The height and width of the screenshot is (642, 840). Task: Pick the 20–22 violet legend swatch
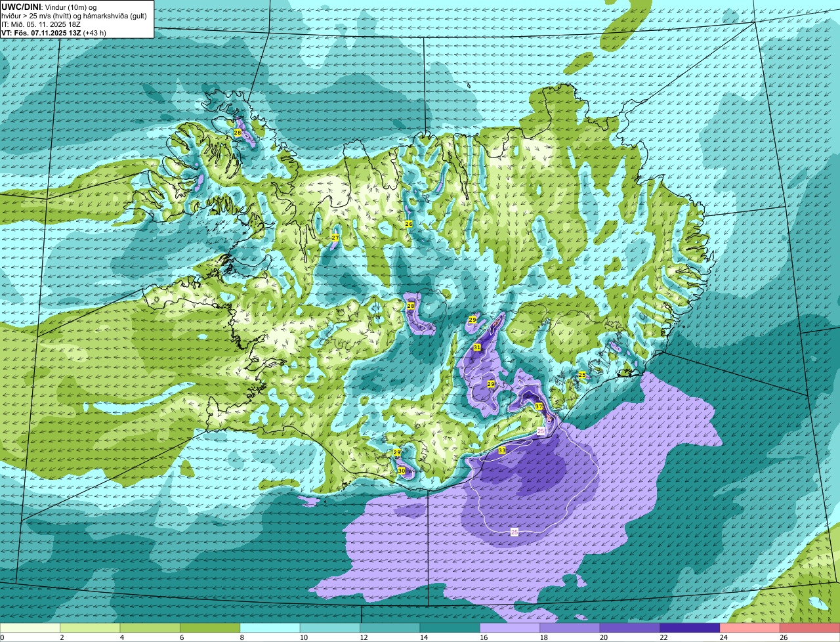click(x=631, y=628)
